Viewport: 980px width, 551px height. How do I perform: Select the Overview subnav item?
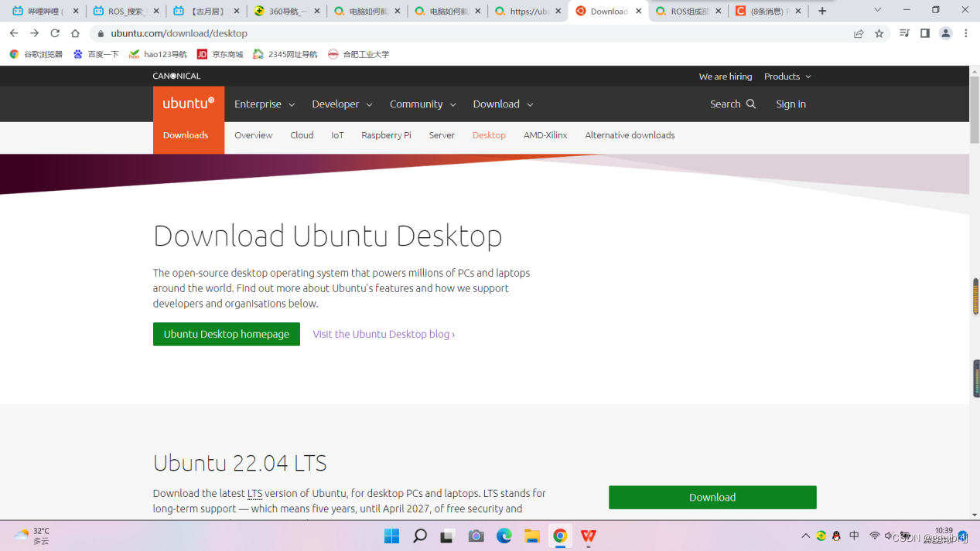[254, 135]
